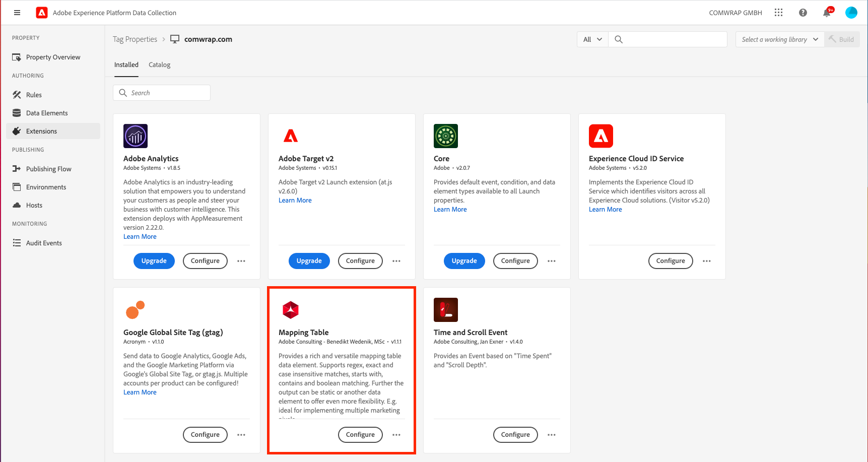Configure Experience Cloud ID Service
The image size is (868, 462).
click(x=671, y=261)
